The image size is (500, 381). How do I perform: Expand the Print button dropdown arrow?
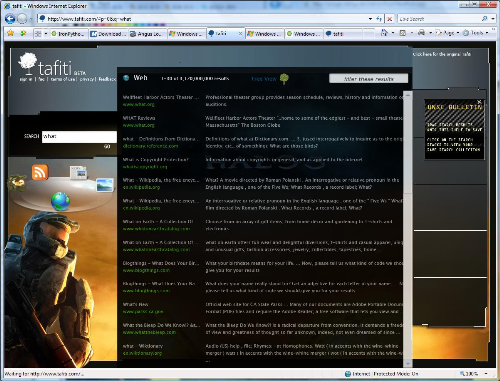(x=430, y=33)
